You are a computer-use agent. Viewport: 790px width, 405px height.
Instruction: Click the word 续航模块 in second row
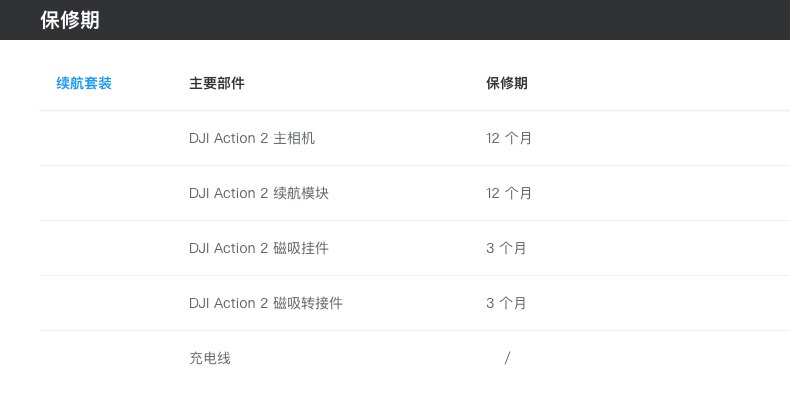pos(301,193)
